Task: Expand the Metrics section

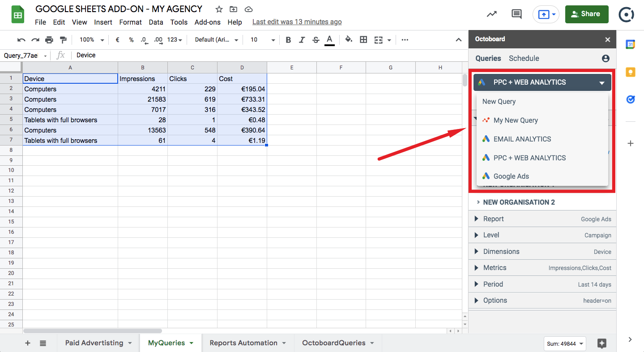Action: coord(542,268)
